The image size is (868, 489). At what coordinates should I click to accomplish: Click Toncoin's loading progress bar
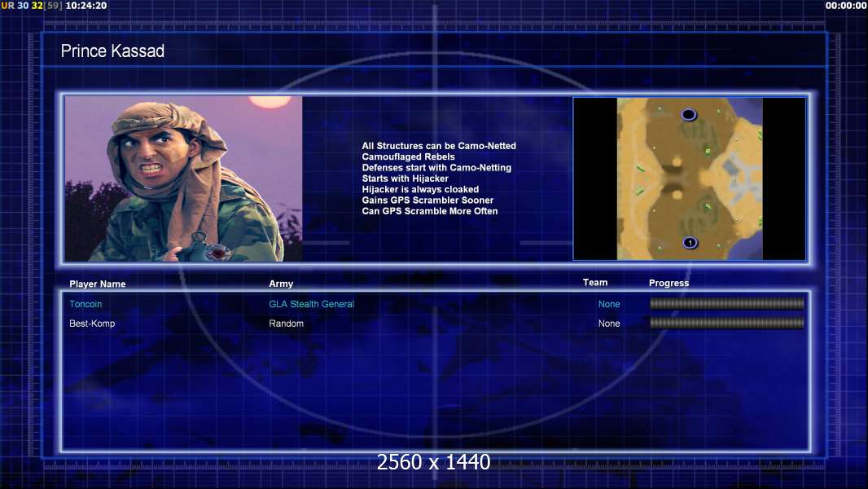point(727,303)
